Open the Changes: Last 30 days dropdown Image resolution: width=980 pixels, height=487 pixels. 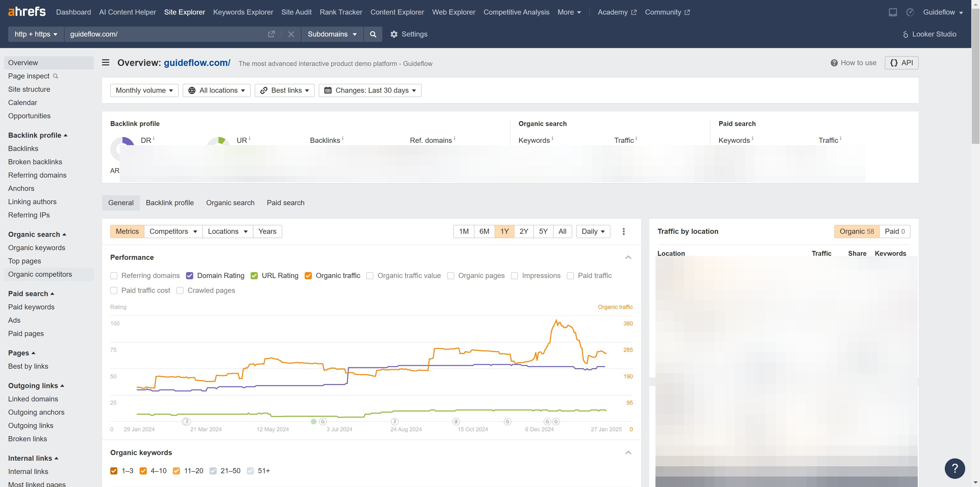369,90
